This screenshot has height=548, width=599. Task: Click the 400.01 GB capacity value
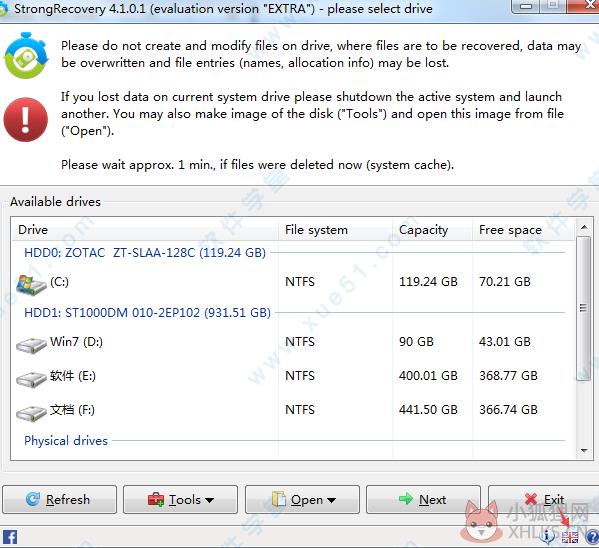click(428, 376)
